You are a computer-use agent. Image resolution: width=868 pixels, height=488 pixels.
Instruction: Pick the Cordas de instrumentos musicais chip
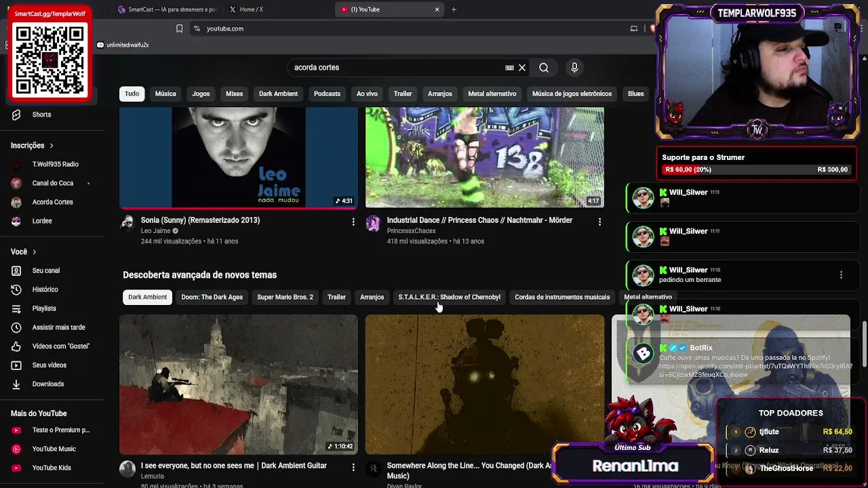(x=562, y=297)
